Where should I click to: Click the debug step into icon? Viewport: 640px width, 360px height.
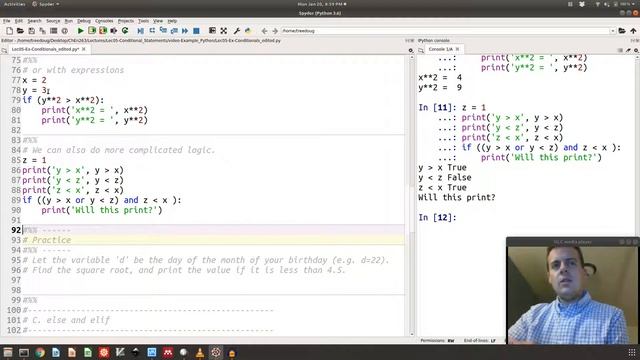(163, 31)
